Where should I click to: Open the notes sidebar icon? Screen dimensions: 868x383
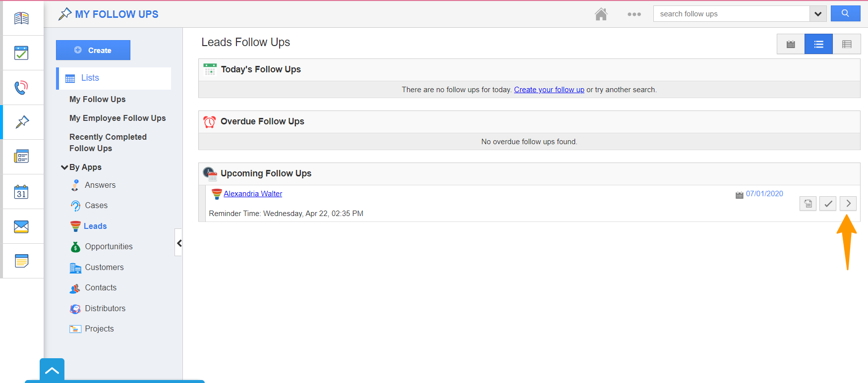pos(21,261)
